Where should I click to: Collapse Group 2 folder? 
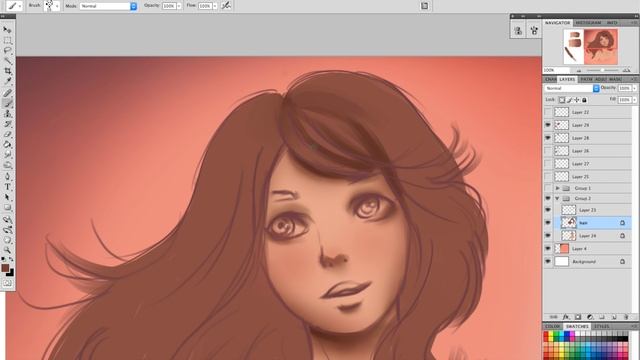click(x=558, y=198)
